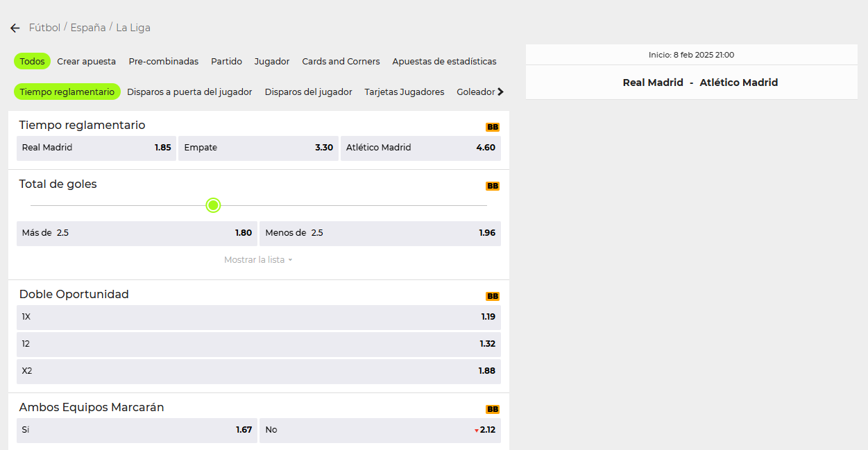868x450 pixels.
Task: Click the Total de goles slider handle
Action: [x=214, y=205]
